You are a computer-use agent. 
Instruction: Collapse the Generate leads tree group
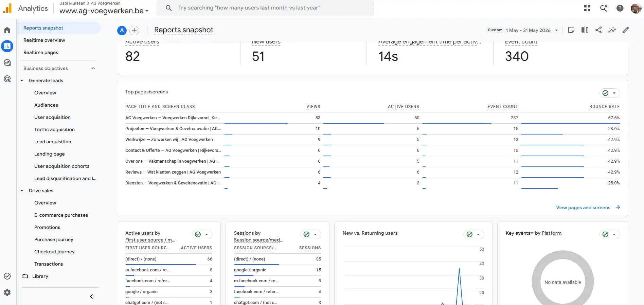click(22, 80)
